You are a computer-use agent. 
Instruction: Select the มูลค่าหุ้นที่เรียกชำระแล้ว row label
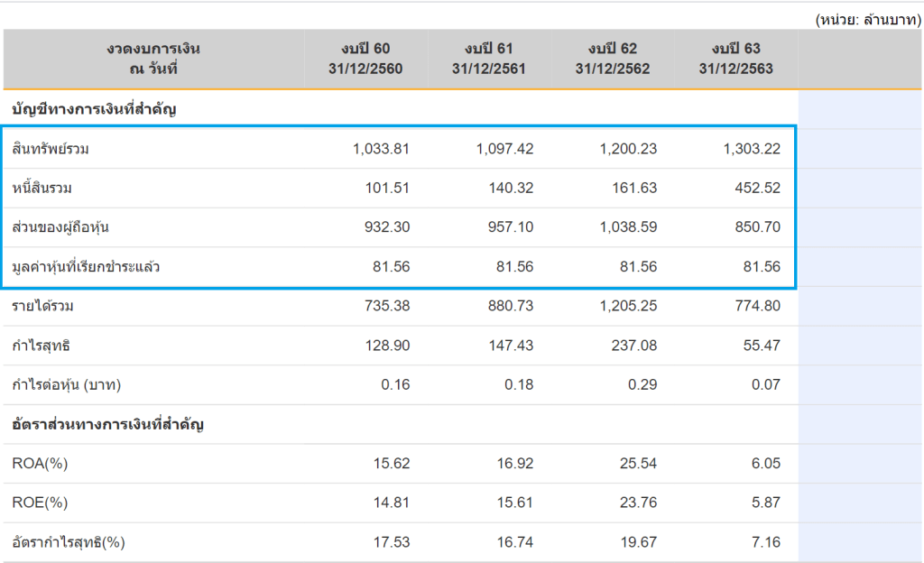point(87,267)
